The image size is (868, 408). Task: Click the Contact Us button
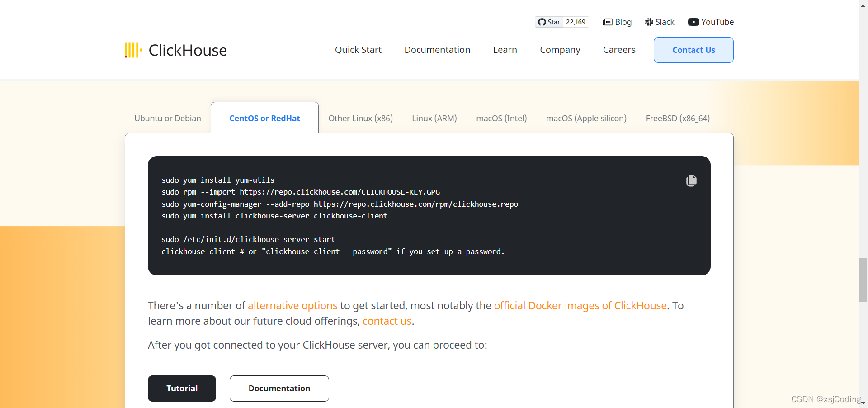(693, 50)
